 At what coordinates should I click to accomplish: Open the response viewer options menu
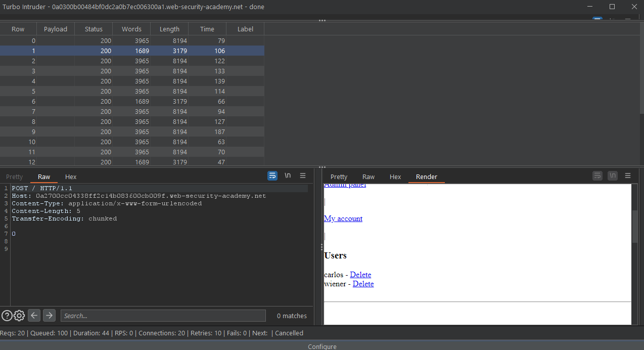click(628, 176)
